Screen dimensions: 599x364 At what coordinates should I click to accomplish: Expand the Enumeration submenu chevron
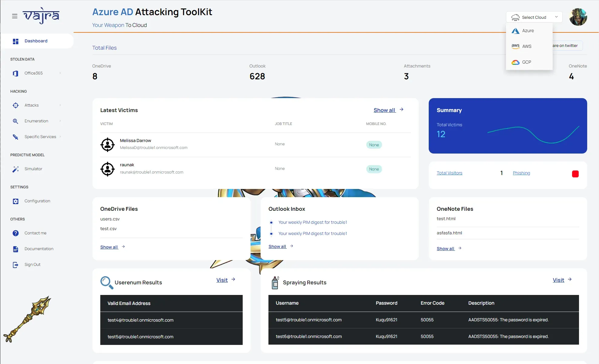60,121
